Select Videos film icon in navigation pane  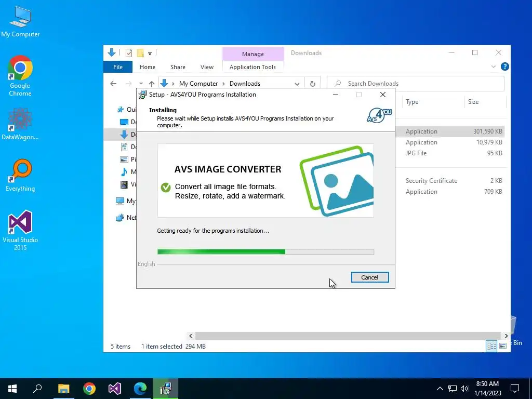coord(124,184)
